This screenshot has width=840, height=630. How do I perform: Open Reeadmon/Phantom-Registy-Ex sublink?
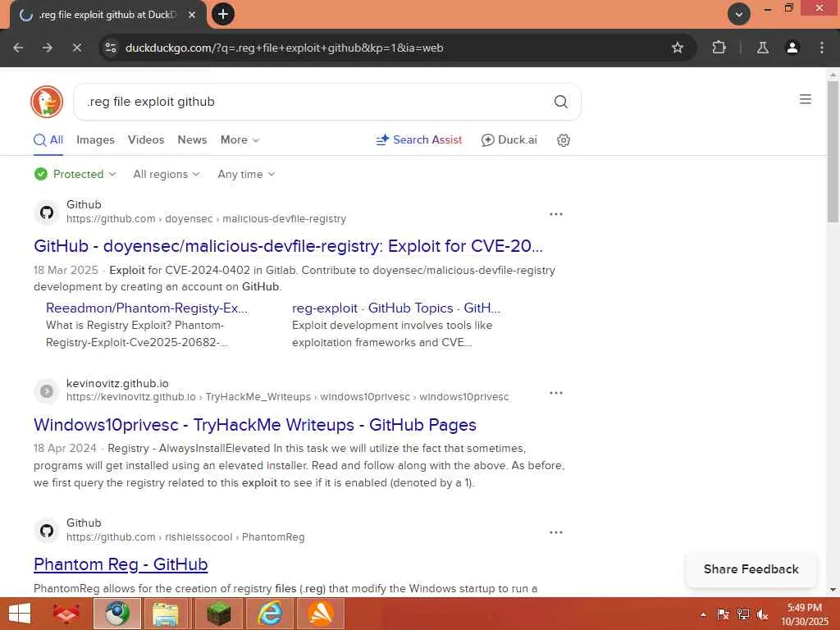[x=148, y=308]
